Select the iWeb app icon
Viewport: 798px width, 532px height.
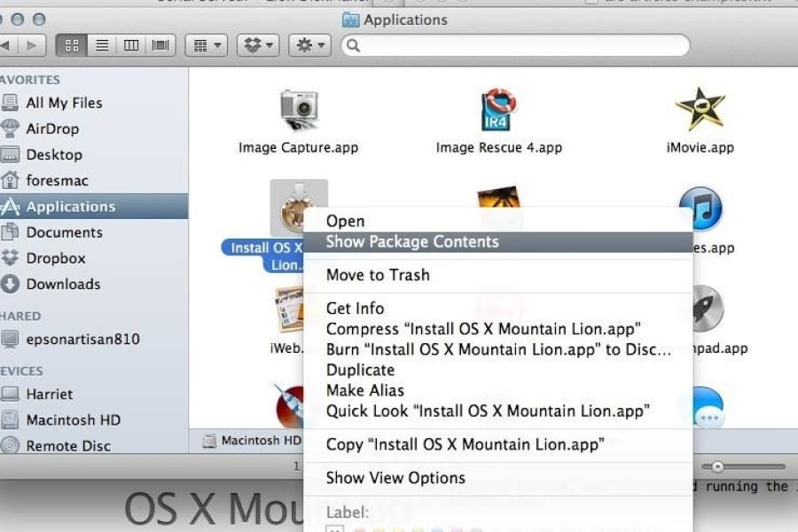pos(289,310)
